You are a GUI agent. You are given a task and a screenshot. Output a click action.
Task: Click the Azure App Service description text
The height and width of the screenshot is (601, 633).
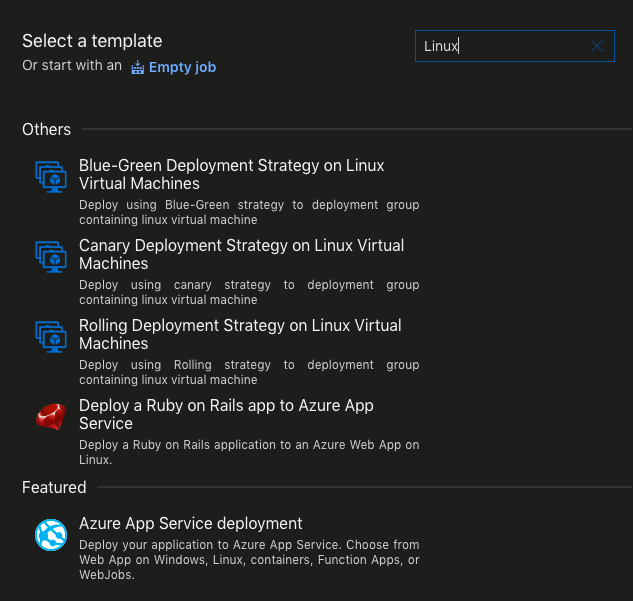(249, 560)
